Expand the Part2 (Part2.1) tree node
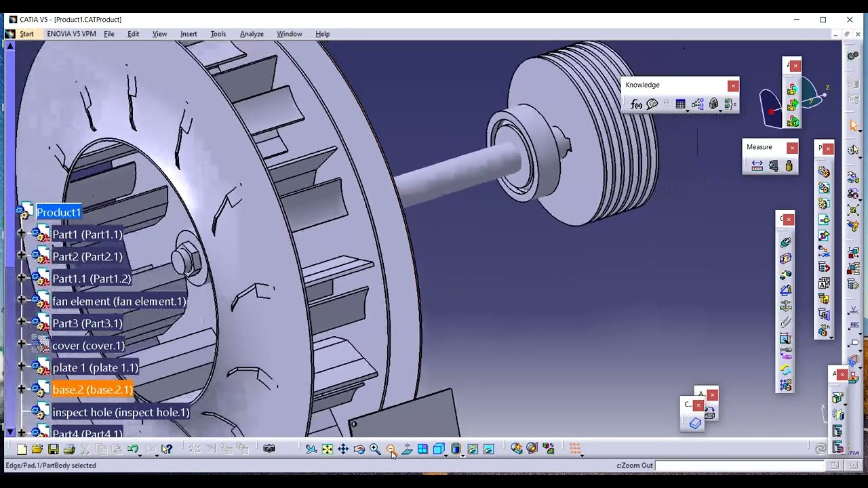 (x=21, y=256)
